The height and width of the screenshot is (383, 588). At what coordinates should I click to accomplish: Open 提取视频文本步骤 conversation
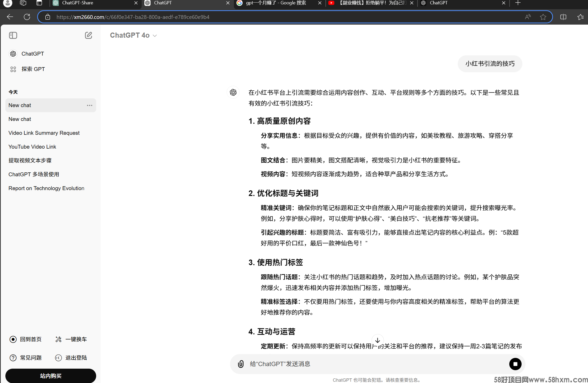51,160
